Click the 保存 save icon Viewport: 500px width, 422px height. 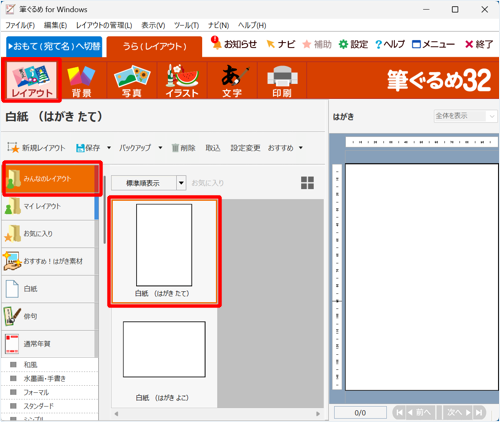(80, 148)
